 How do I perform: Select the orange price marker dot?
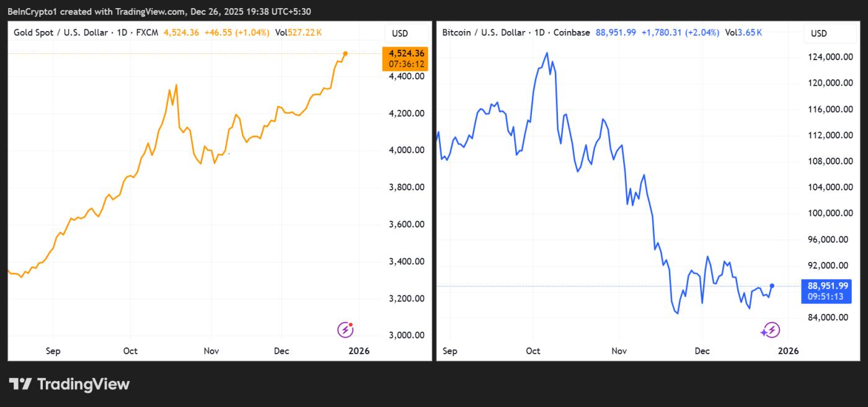[x=346, y=54]
